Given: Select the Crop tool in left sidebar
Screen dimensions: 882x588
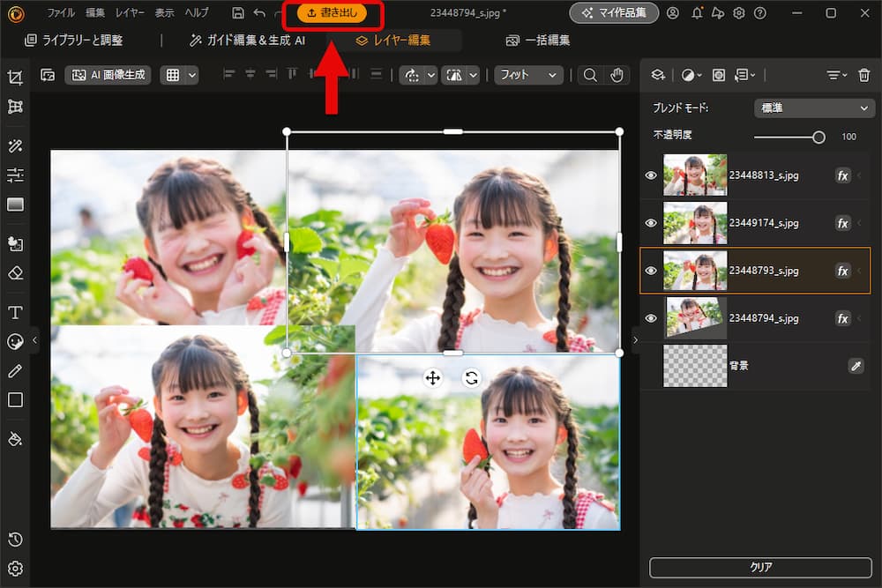Looking at the screenshot, I should (x=15, y=77).
